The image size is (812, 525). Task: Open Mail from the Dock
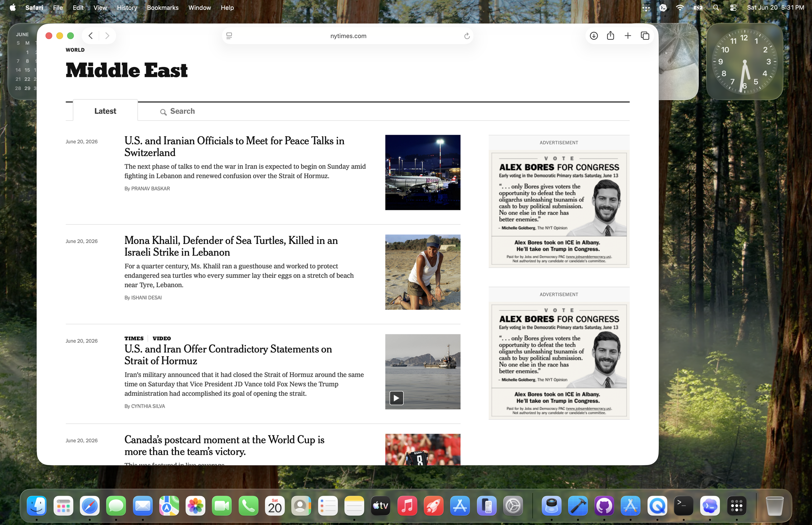[143, 506]
